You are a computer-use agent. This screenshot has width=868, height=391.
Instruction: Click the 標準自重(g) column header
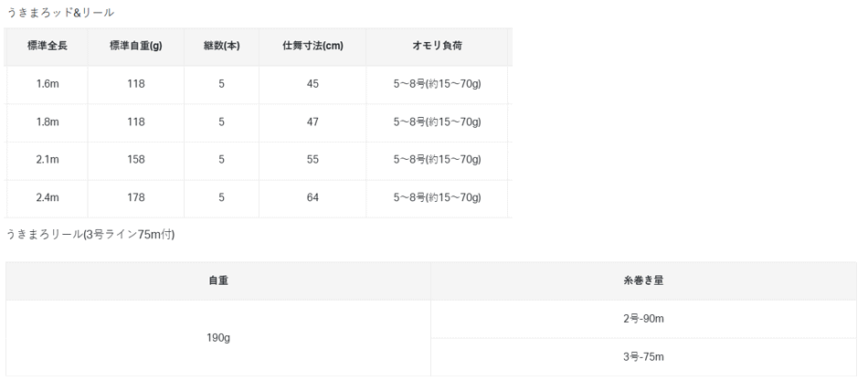136,46
